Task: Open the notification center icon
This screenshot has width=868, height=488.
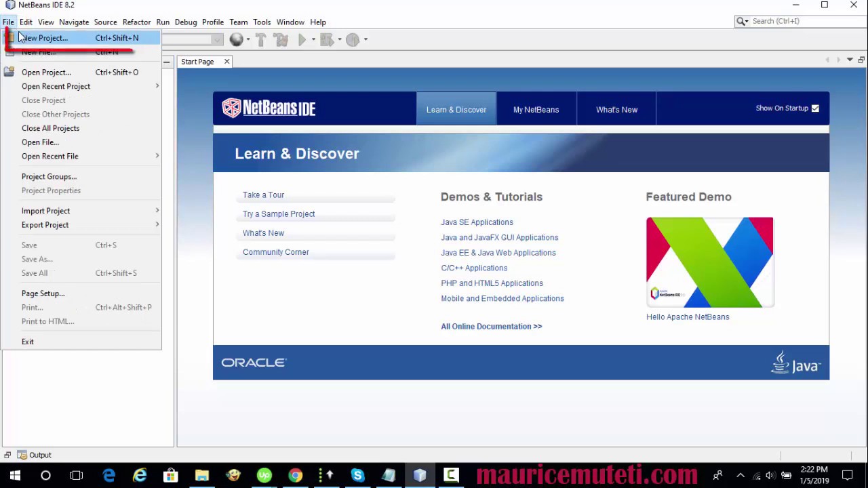Action: (848, 475)
